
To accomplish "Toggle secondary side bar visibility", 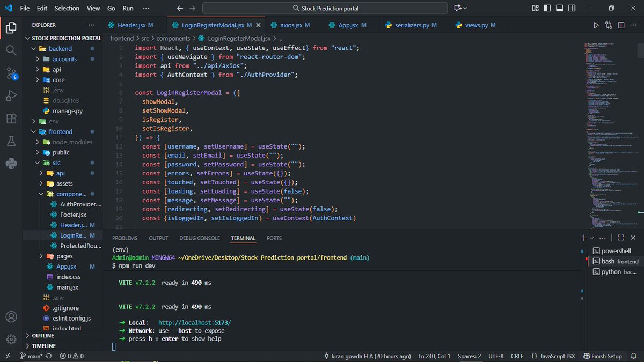I will pyautogui.click(x=571, y=8).
